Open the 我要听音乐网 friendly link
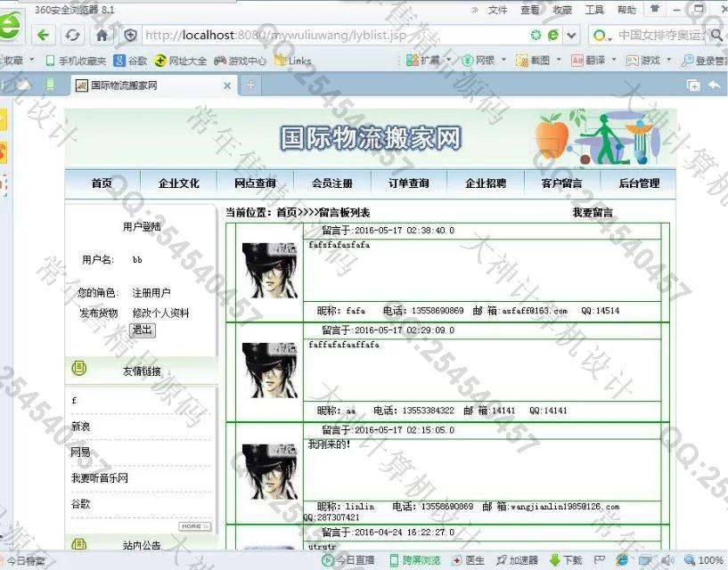This screenshot has height=570, width=728. coord(100,478)
